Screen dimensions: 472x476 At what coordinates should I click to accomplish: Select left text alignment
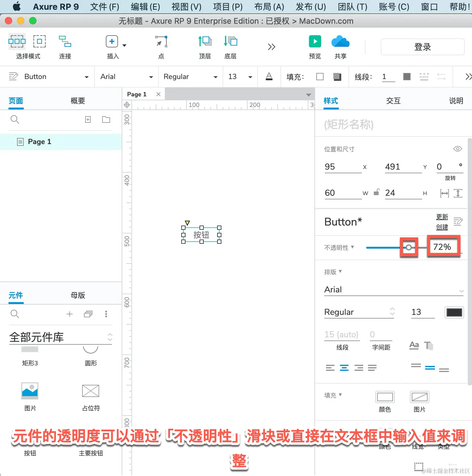click(330, 368)
